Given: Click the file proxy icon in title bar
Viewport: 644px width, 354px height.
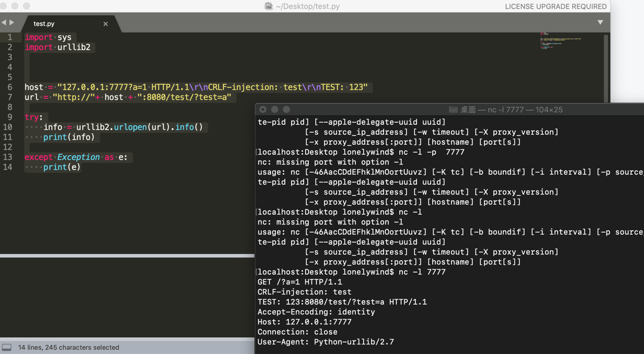Looking at the screenshot, I should [x=269, y=6].
